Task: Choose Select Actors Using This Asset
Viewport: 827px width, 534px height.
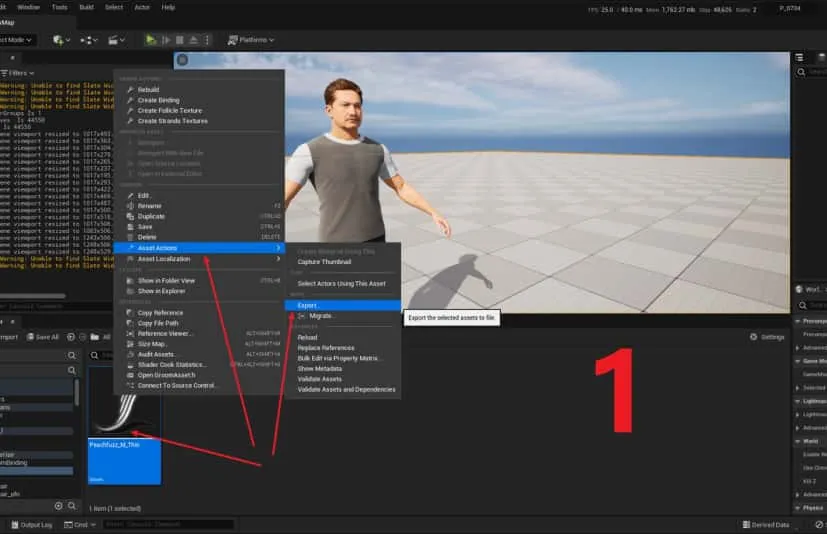Action: 343,284
